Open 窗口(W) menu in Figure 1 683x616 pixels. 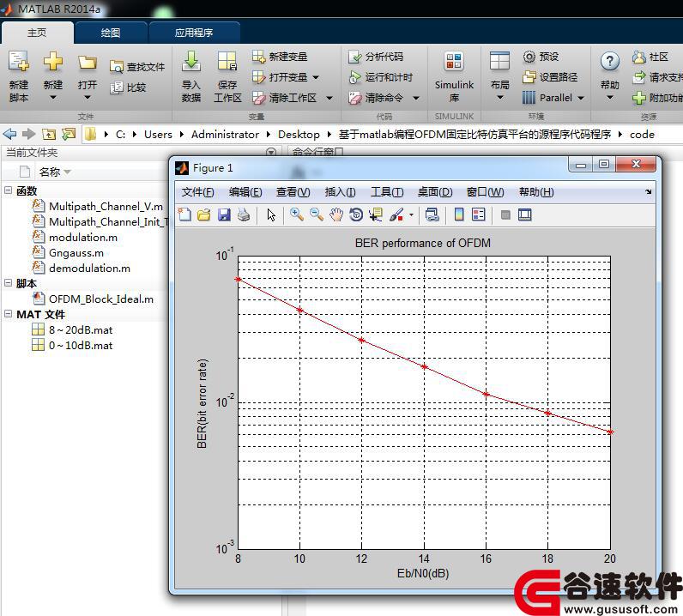pyautogui.click(x=486, y=192)
